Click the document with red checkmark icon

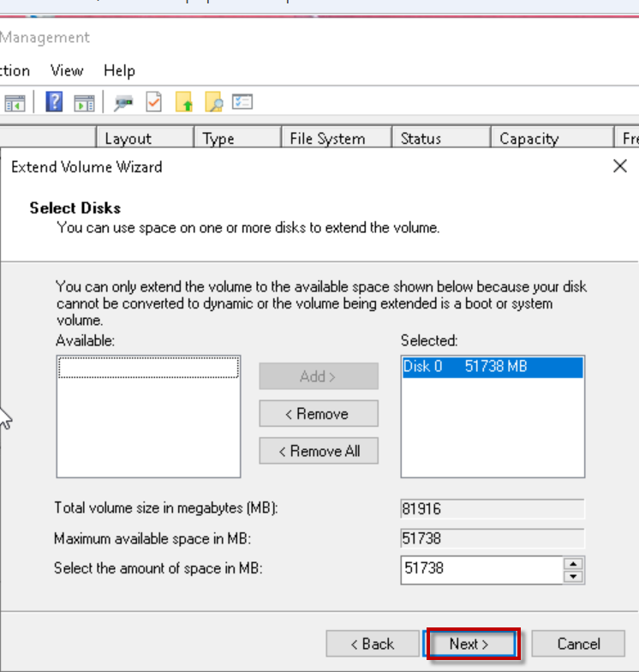(x=154, y=103)
